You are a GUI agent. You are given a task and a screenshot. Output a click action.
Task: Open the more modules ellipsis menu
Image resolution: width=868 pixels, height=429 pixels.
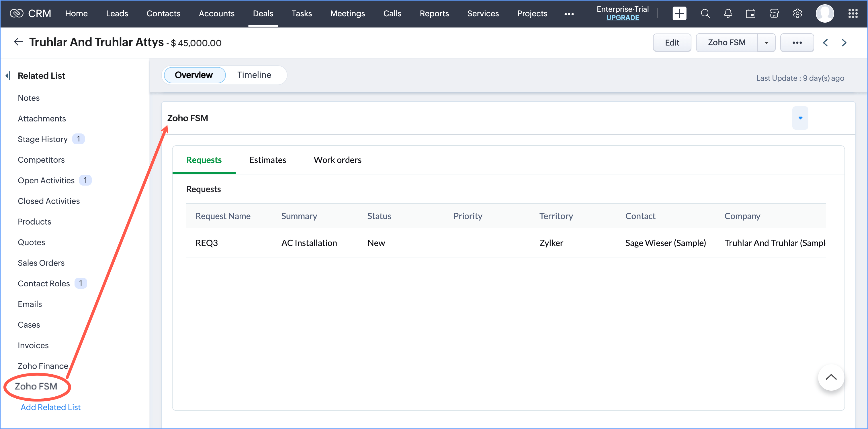[569, 14]
